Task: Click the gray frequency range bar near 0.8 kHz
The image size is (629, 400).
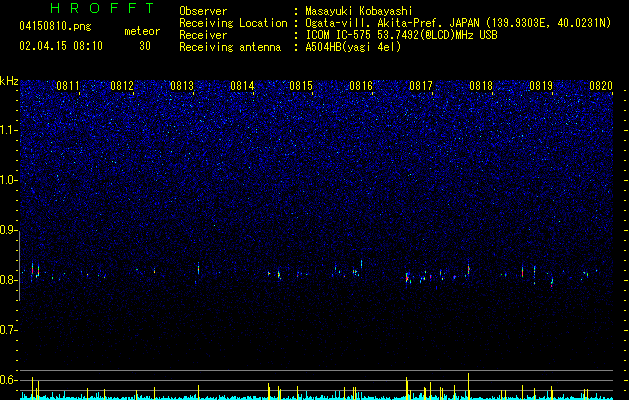Action: coord(19,266)
